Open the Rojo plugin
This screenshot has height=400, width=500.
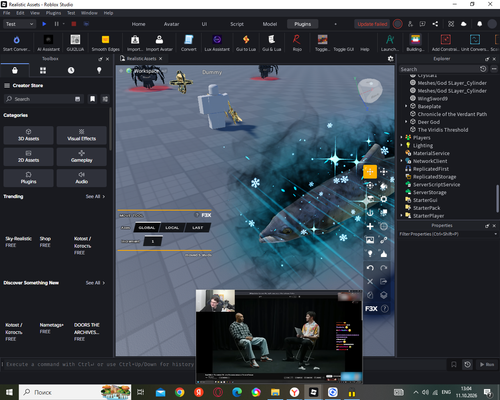point(297,43)
